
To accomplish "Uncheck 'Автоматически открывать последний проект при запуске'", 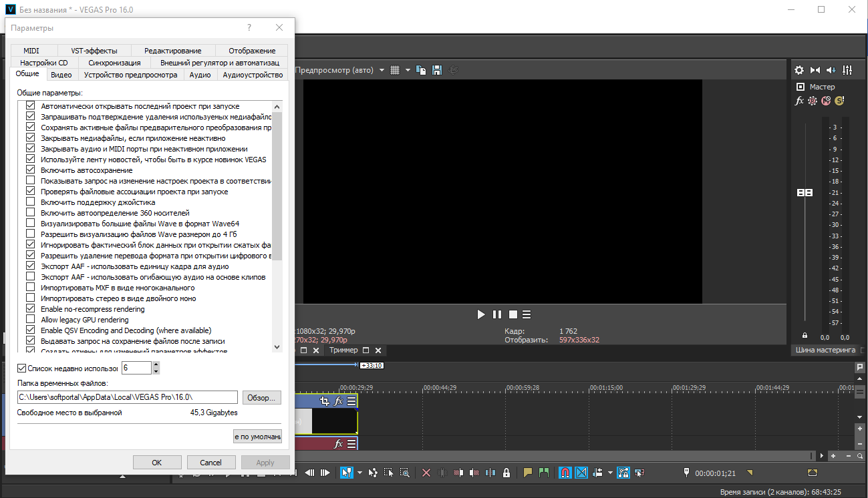I will pos(30,106).
